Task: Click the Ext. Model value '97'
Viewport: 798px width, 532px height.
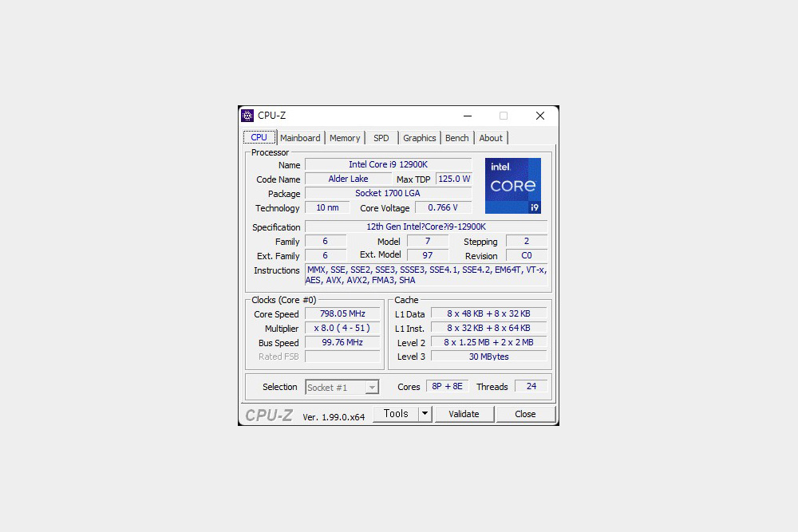Action: pos(428,255)
